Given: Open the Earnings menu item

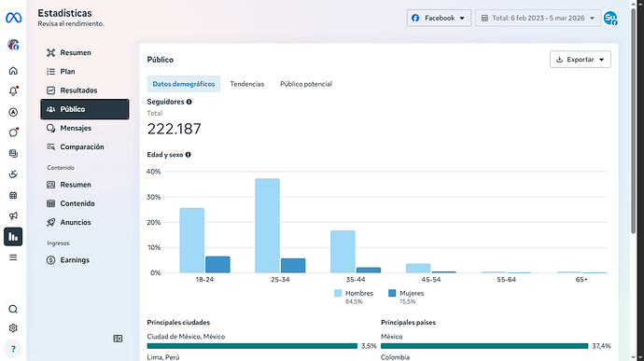Looking at the screenshot, I should [85, 260].
